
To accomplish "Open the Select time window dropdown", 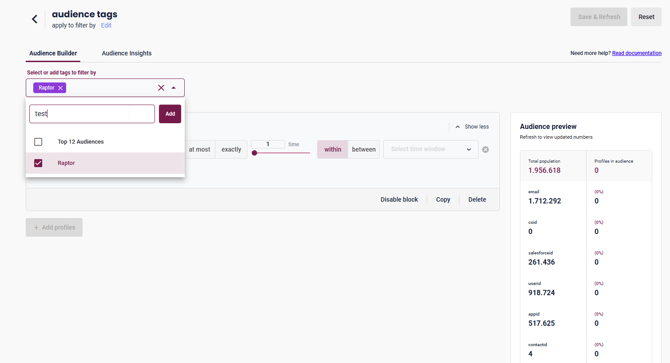I will click(431, 149).
